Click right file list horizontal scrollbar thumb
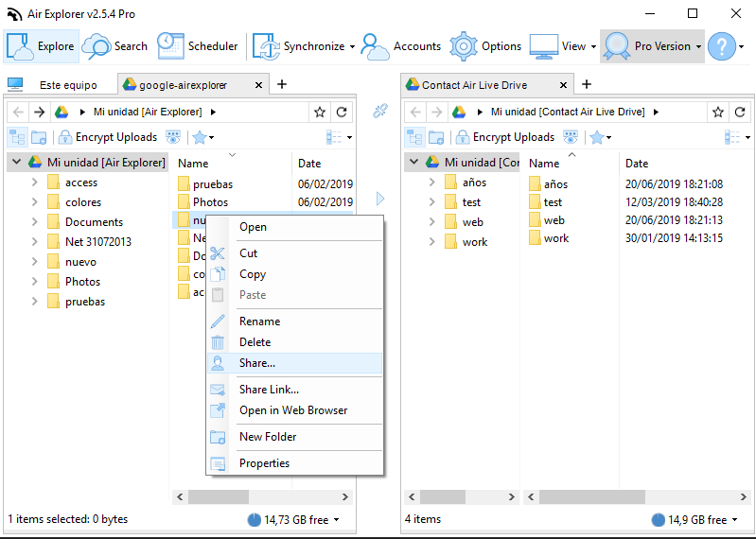The width and height of the screenshot is (756, 539). click(592, 497)
